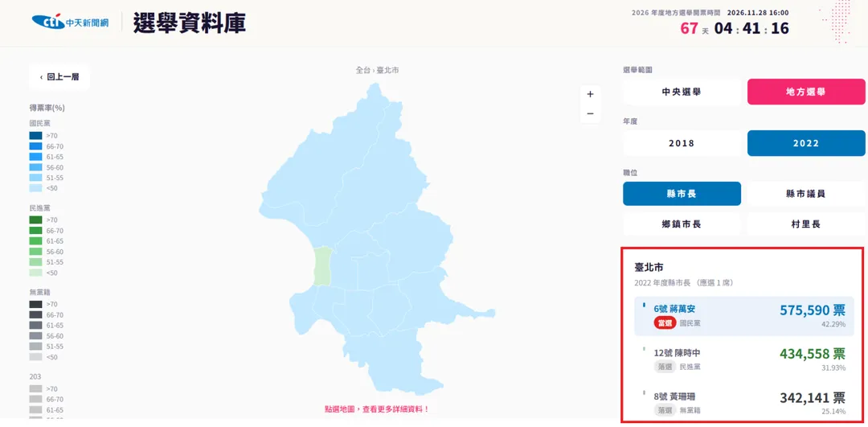
Task: Click 無黨籍 <50 gray swatch
Action: coord(36,357)
